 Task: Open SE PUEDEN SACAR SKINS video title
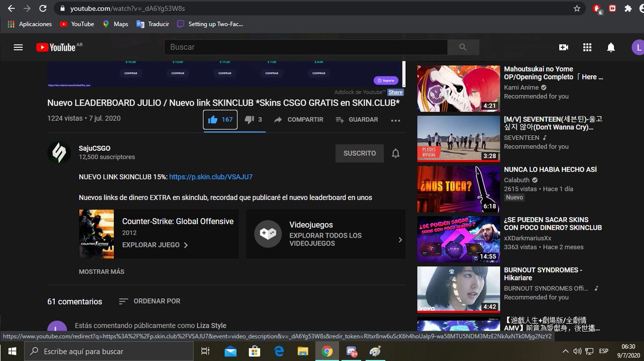click(x=553, y=224)
